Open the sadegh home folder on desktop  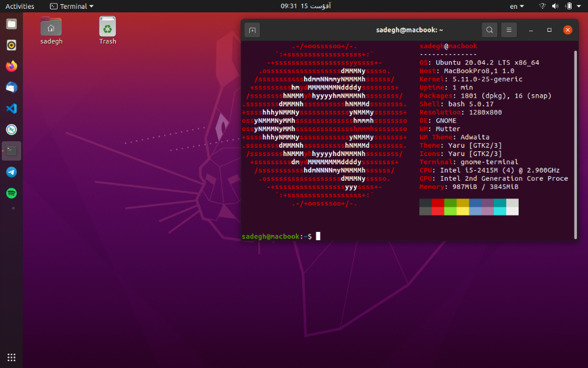pos(51,31)
